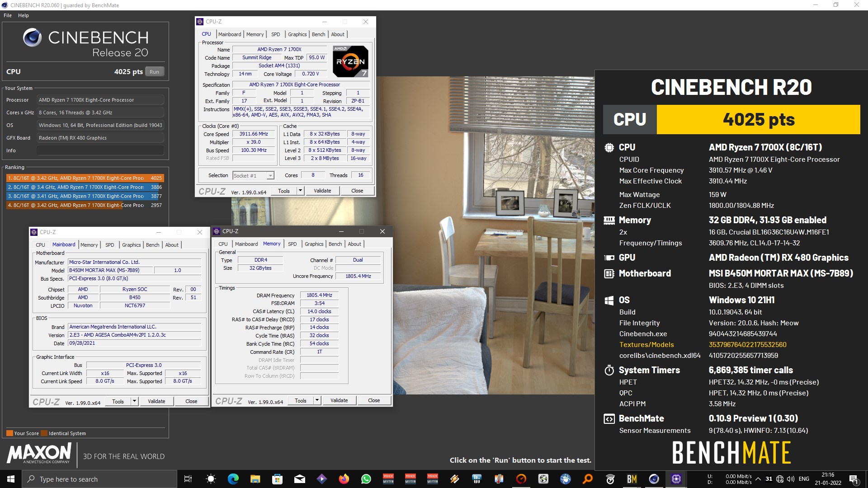Open the Help menu in Cinebench
This screenshot has height=488, width=868.
click(24, 15)
